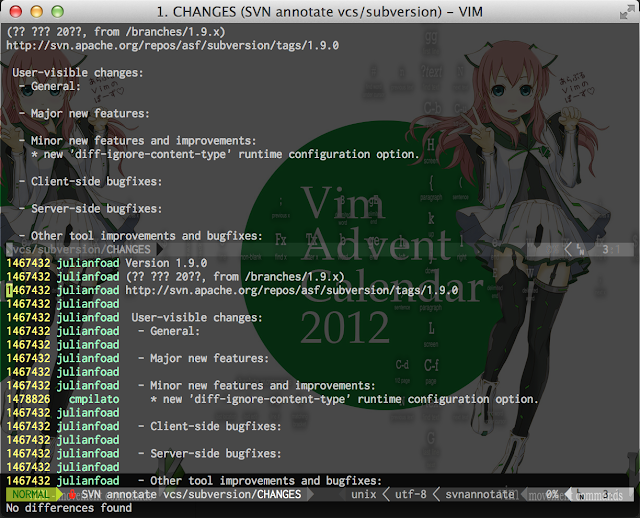
Task: Click the 'diff-ignore-content-type' text in annotate pane
Action: click(x=344, y=399)
